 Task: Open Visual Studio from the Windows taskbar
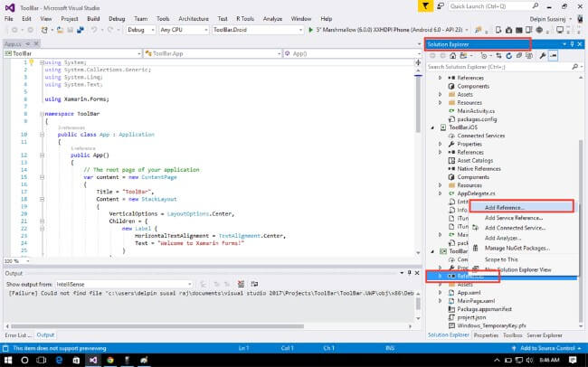[x=91, y=360]
